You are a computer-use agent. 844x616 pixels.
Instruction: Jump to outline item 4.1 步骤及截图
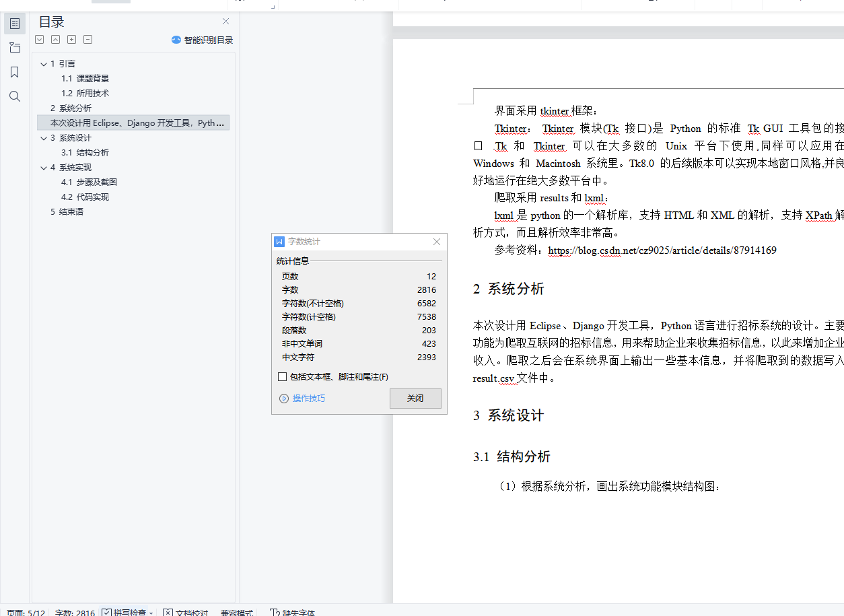[90, 182]
